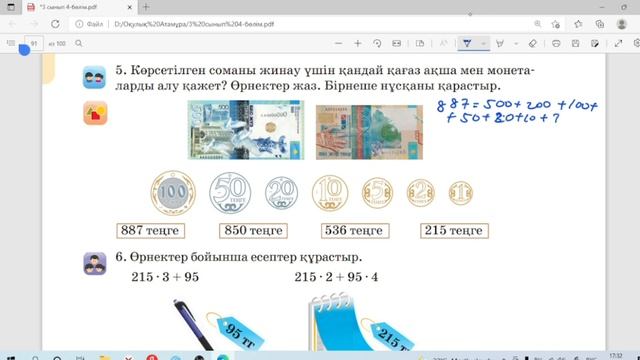Click the group-work icon beside exercise 6
The image size is (640, 360).
pyautogui.click(x=95, y=263)
